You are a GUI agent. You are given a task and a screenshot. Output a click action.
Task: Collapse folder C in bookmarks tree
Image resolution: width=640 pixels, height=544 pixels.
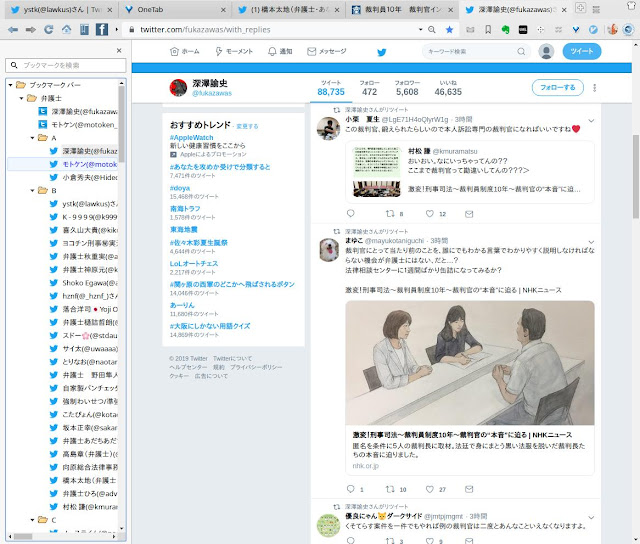(32, 520)
